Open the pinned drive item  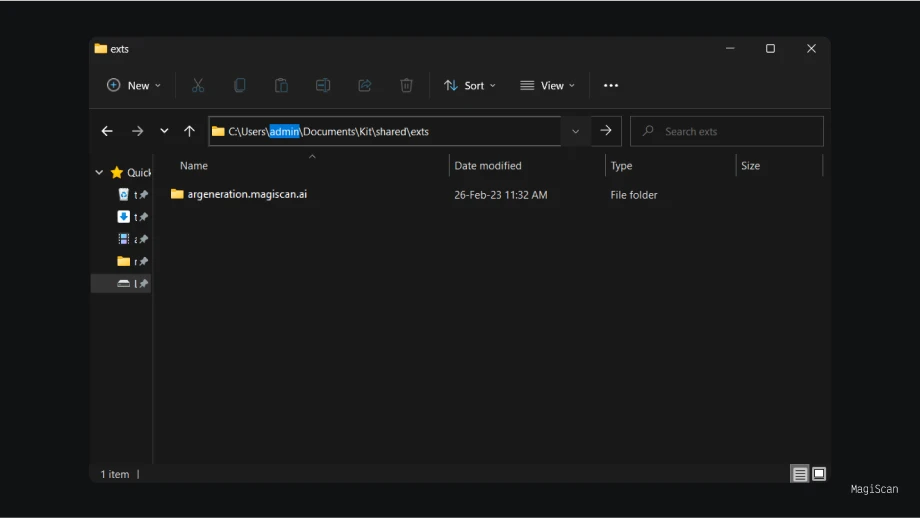tap(123, 283)
